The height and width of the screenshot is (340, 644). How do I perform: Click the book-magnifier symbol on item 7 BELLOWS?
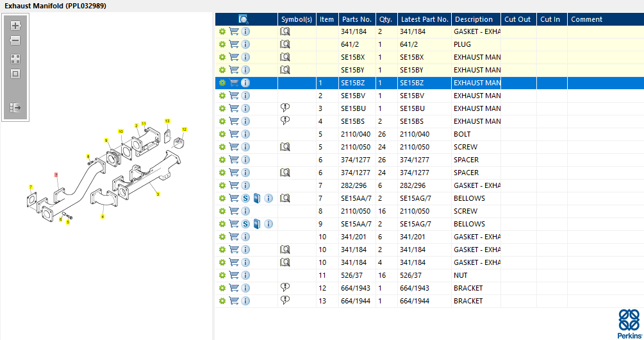click(x=285, y=198)
